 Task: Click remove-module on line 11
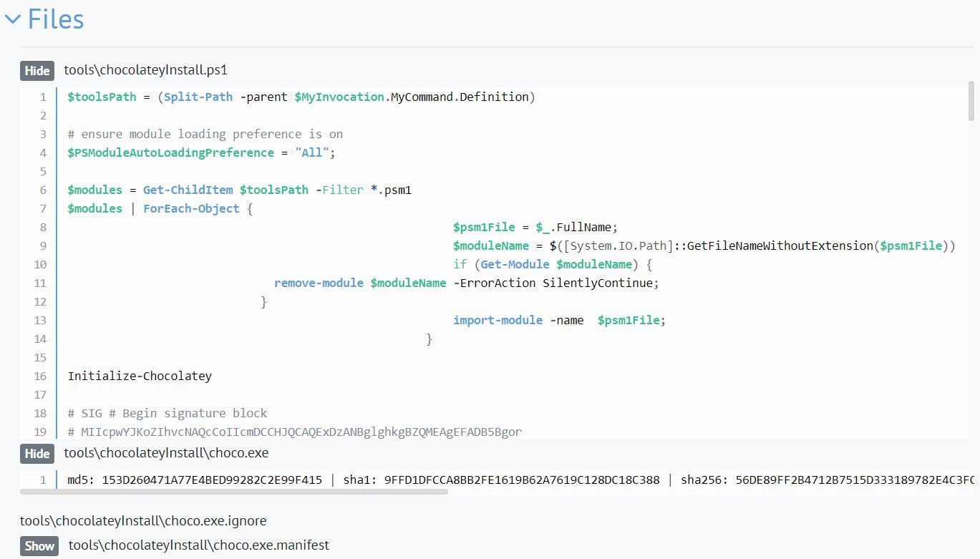[319, 283]
